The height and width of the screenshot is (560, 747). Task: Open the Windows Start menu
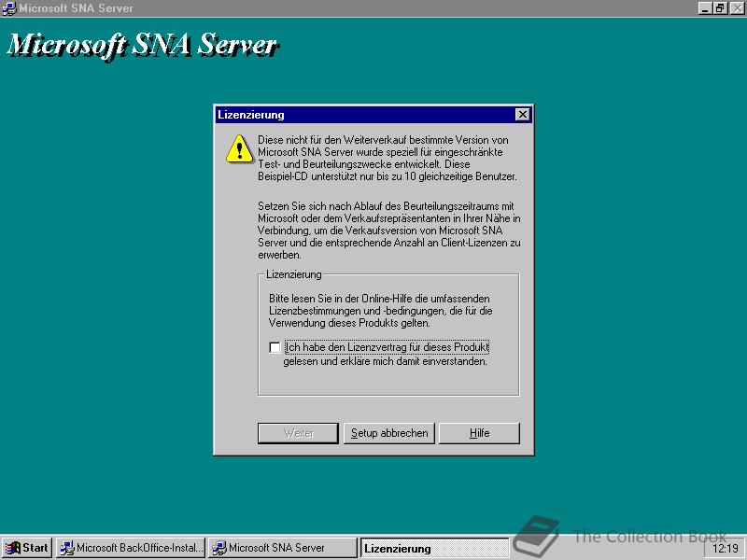coord(27,548)
